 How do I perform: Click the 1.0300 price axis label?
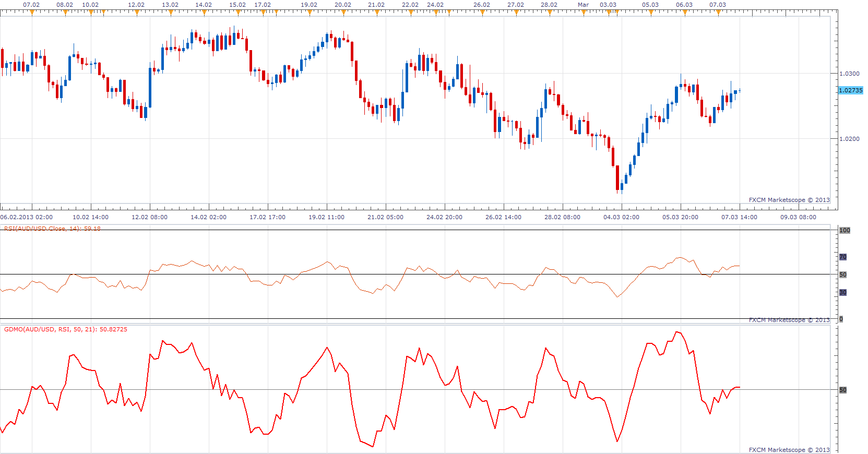coord(849,74)
